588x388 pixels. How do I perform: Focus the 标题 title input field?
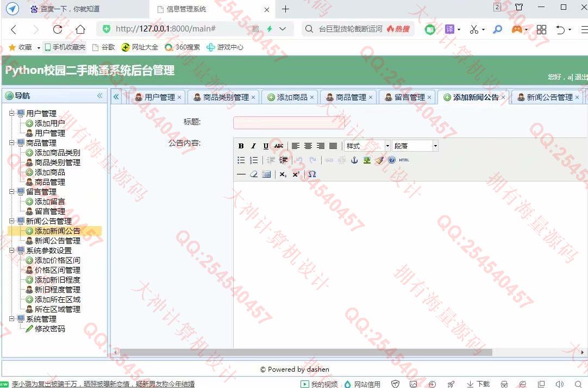[289, 123]
